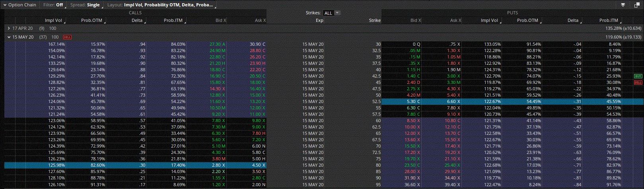The width and height of the screenshot is (644, 189).
Task: Click the 36.60 put bid at strike 95
Action: [410, 184]
